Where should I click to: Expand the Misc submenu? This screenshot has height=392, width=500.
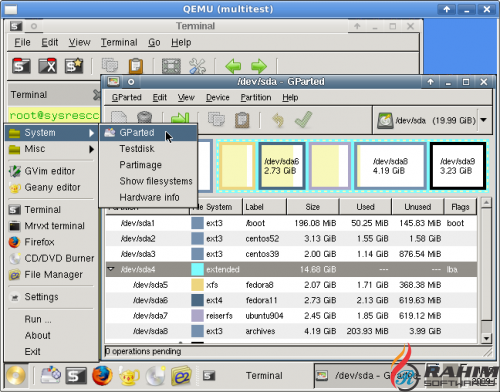tap(52, 149)
